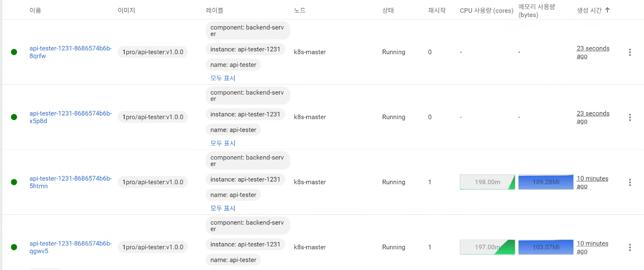The width and height of the screenshot is (644, 270).
Task: Click green status dot of pod 5htmn
Action: tap(14, 182)
